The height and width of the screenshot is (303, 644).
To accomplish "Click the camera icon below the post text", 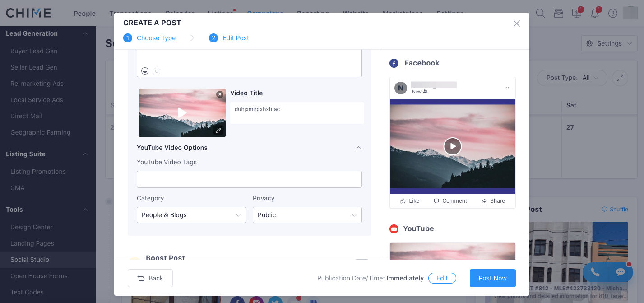I will (157, 71).
